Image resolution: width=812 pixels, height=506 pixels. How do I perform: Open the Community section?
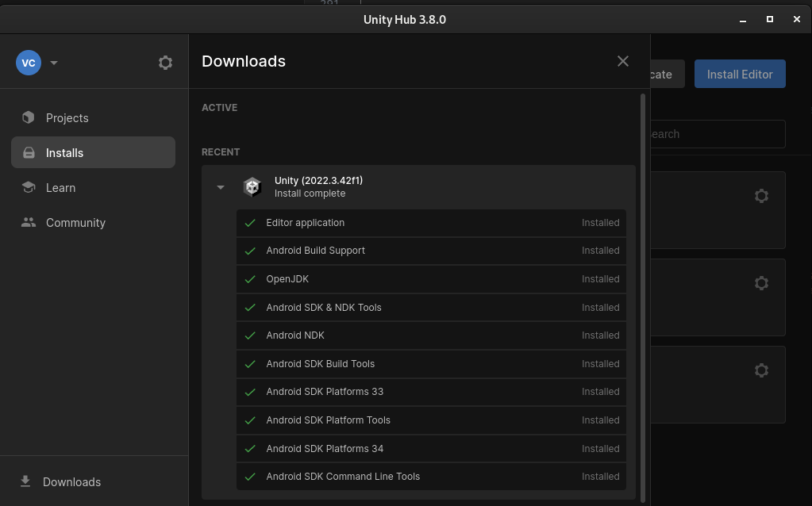point(75,223)
